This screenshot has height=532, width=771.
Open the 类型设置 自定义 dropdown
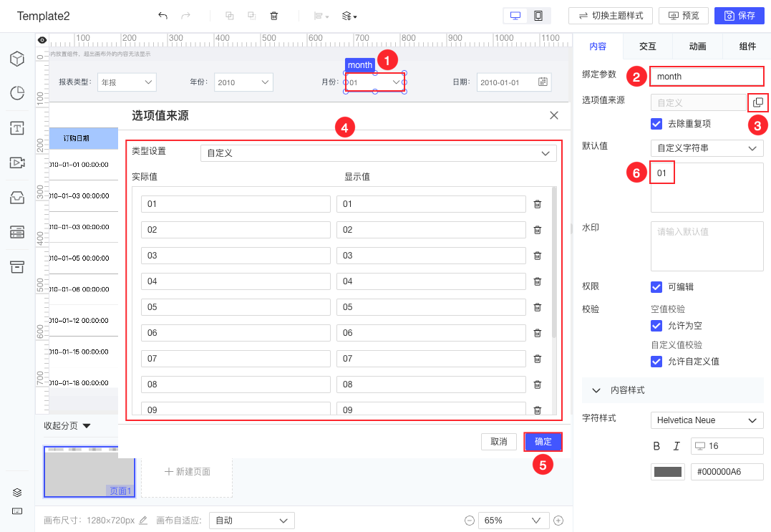pos(379,153)
